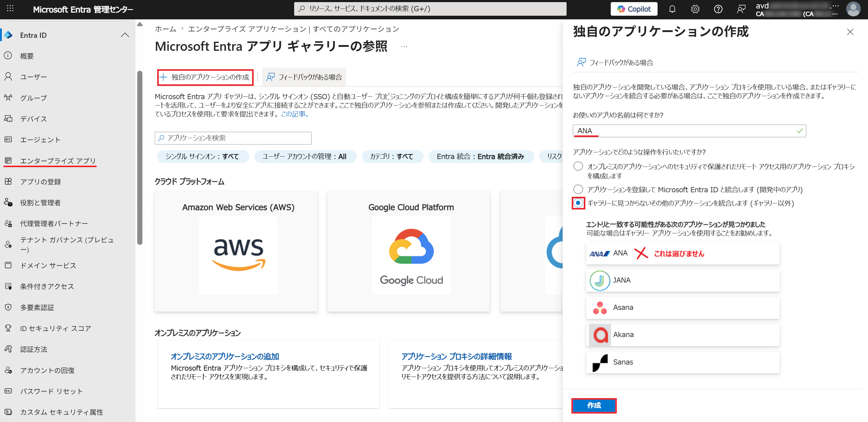The height and width of the screenshot is (422, 868).
Task: Open アプリケーション プロキシの詳細情報 link
Action: (x=456, y=356)
